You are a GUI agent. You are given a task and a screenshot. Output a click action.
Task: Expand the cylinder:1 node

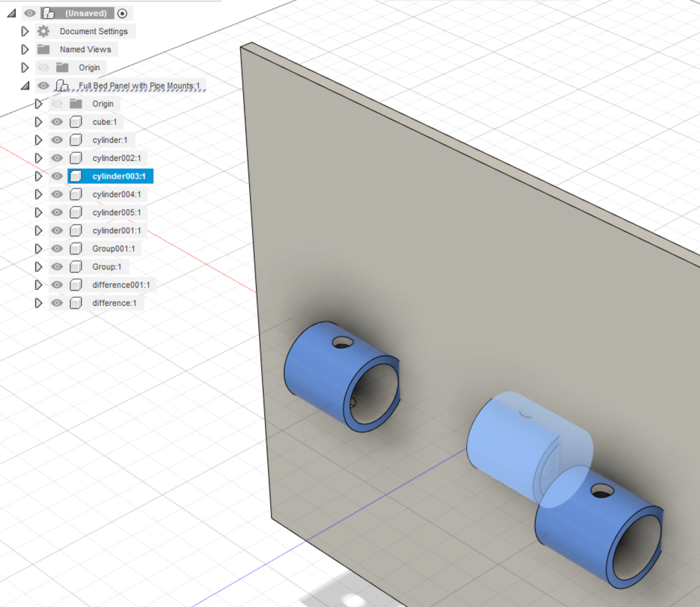[x=38, y=140]
